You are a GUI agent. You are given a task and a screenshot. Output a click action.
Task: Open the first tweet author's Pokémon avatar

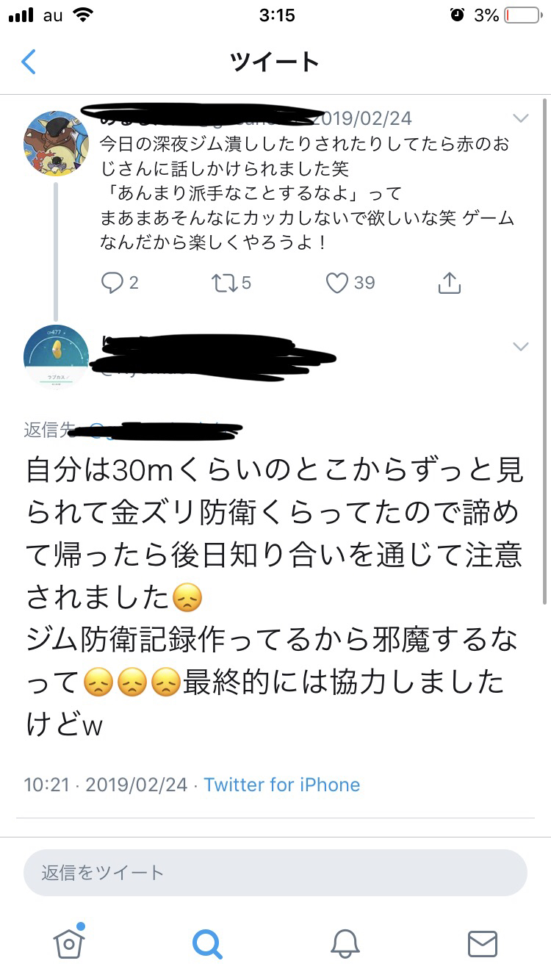[x=57, y=143]
